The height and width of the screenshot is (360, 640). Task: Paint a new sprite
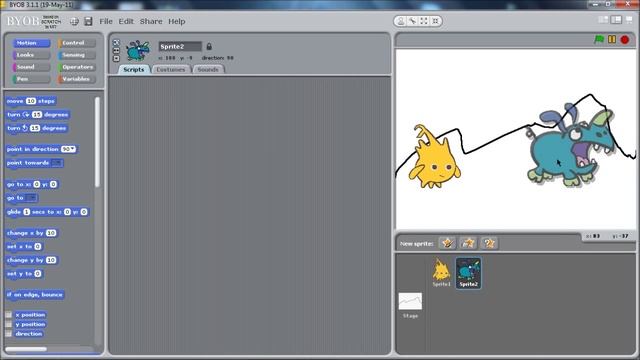click(447, 243)
